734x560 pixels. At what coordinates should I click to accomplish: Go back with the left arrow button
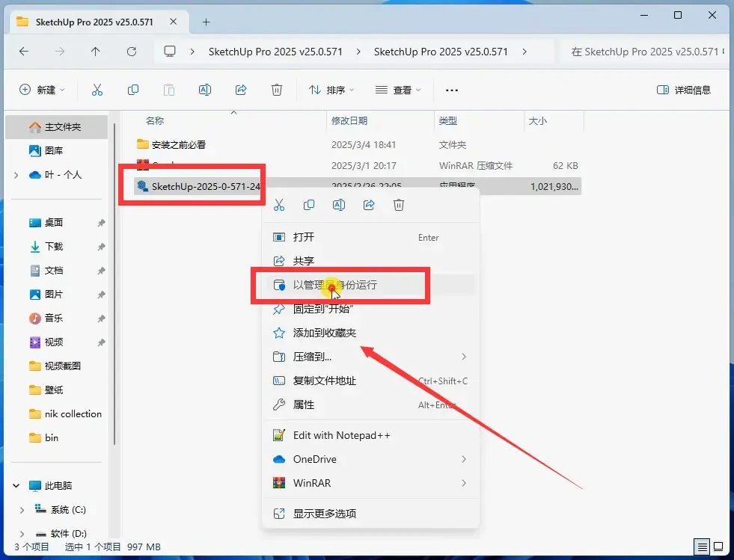coord(24,52)
